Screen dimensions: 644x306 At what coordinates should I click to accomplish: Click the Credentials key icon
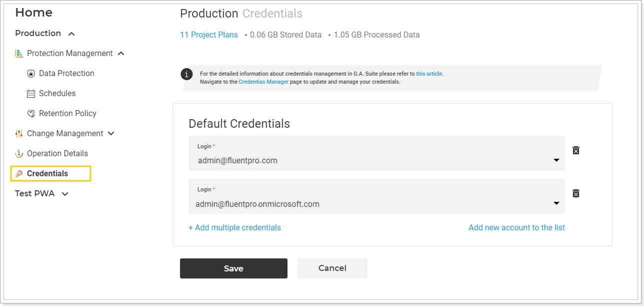pyautogui.click(x=19, y=174)
